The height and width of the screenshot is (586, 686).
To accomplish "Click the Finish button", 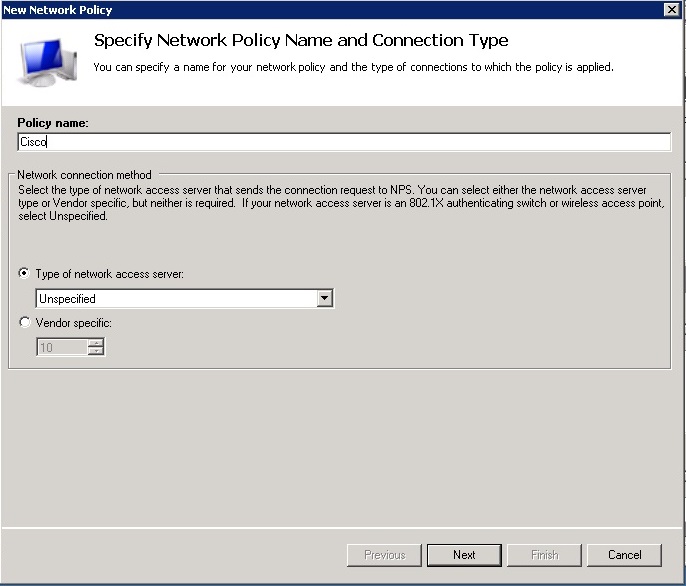I will (x=544, y=555).
